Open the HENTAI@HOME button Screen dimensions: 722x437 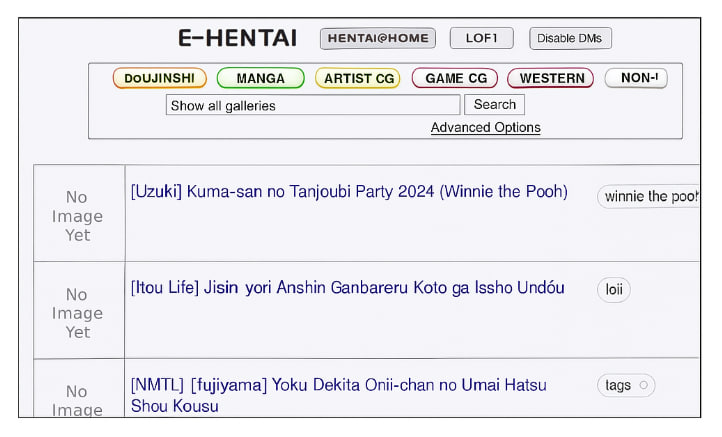378,38
